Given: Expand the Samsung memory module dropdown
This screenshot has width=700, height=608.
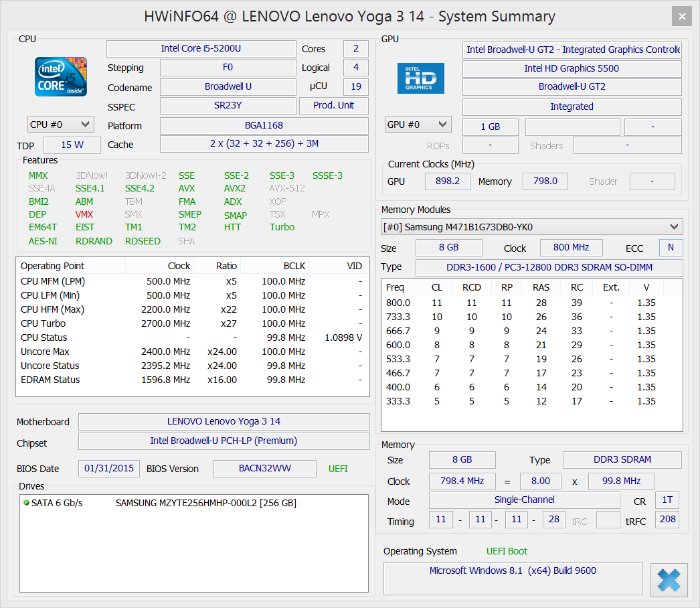Looking at the screenshot, I should point(532,227).
